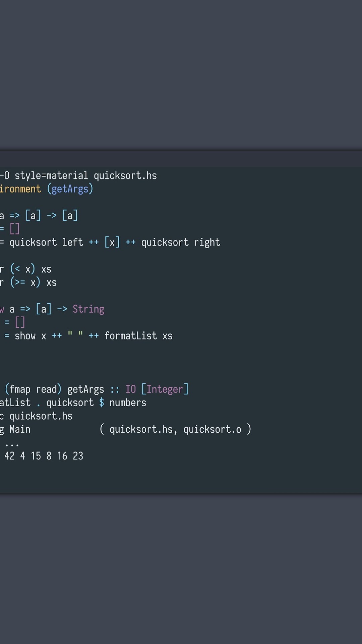The width and height of the screenshot is (362, 644).
Task: Click 'Main' in the compile output
Action: pyautogui.click(x=20, y=429)
